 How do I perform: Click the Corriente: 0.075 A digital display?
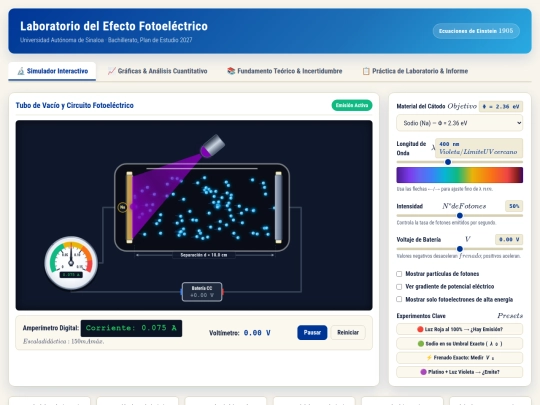[x=131, y=328]
